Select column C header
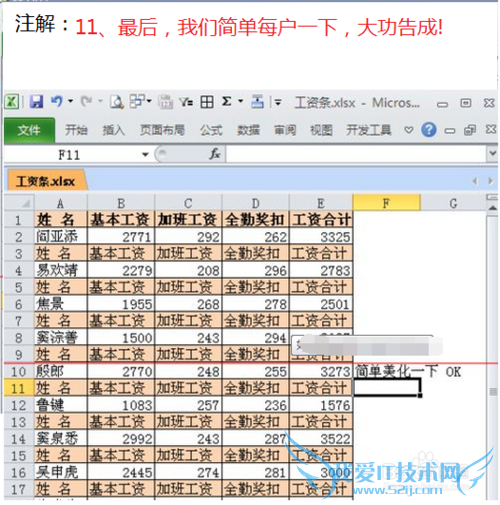Image resolution: width=500 pixels, height=505 pixels. pos(188,203)
